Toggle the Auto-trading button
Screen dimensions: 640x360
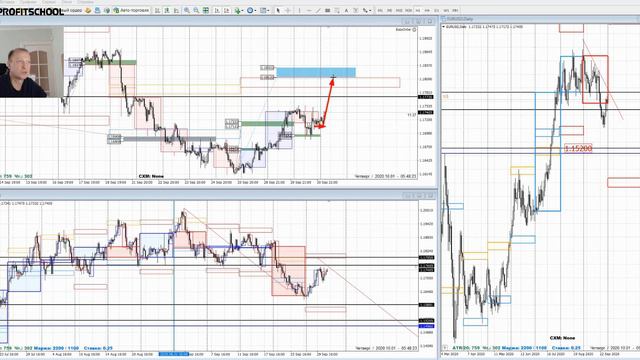tap(131, 10)
